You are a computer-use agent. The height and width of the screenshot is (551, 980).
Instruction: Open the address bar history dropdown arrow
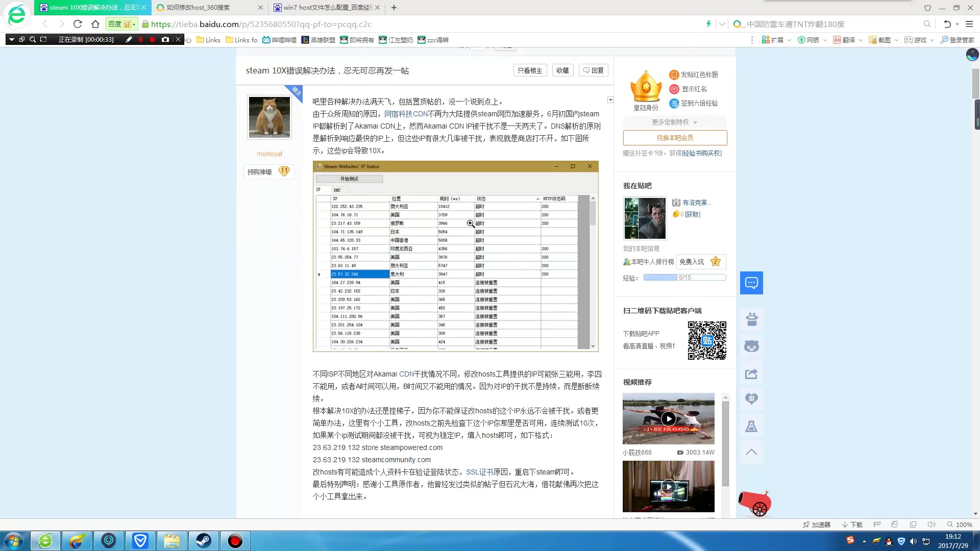click(722, 24)
